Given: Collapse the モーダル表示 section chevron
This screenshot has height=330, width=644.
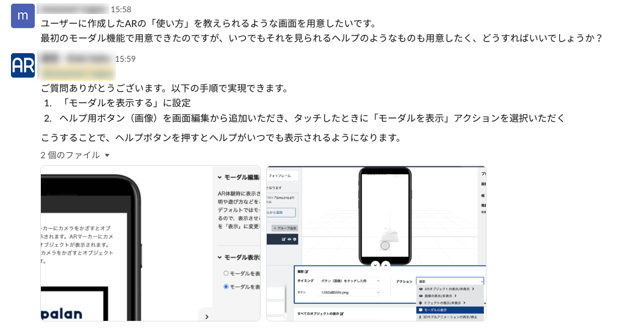Looking at the screenshot, I should tap(219, 257).
